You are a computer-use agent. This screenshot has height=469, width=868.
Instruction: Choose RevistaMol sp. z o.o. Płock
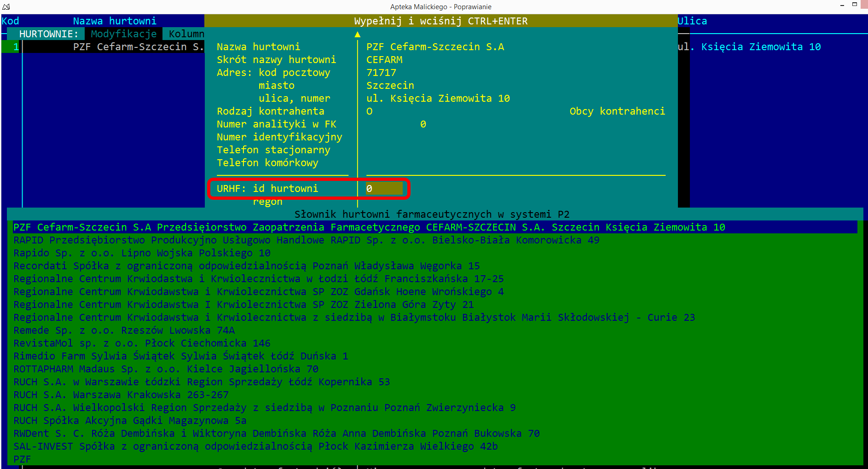(x=142, y=343)
